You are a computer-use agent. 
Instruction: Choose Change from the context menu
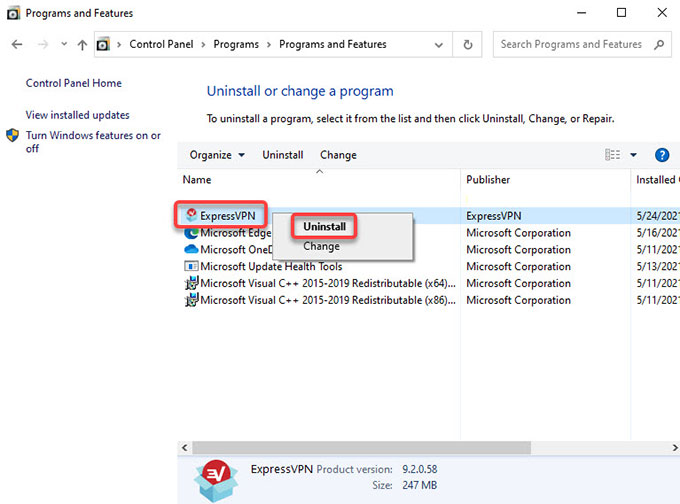click(321, 246)
